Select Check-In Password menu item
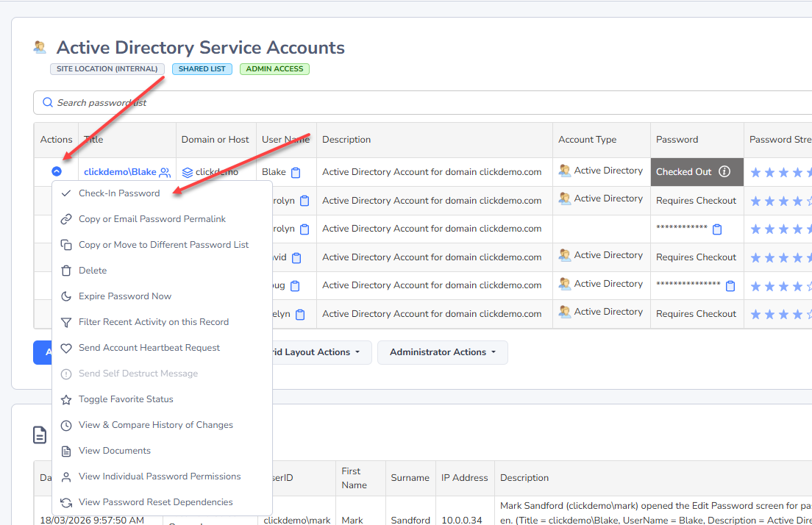Image resolution: width=812 pixels, height=525 pixels. point(119,193)
